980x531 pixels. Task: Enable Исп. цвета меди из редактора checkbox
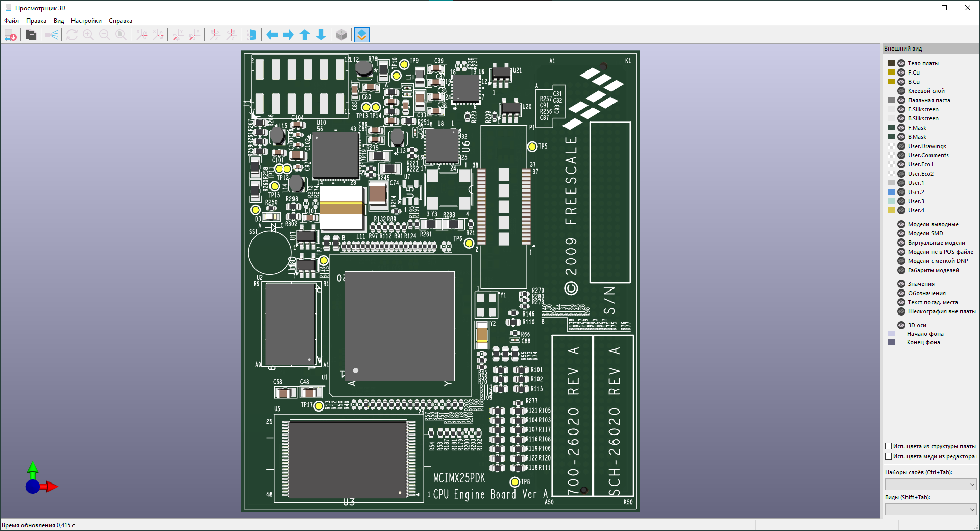click(x=889, y=456)
